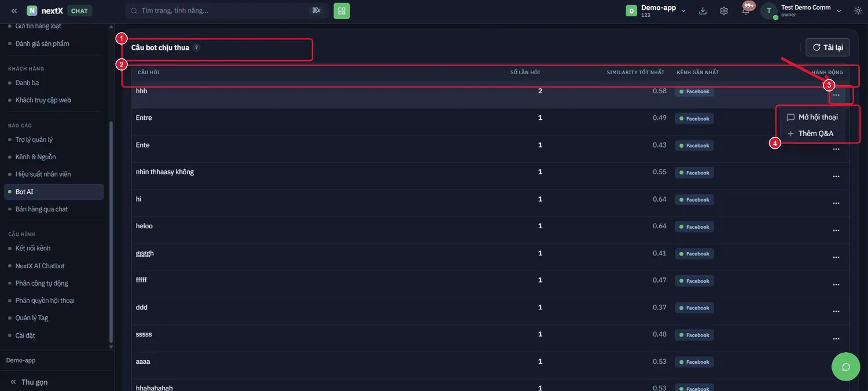Open the actions ellipsis for nhìn thhaasy không row
Image resolution: width=868 pixels, height=391 pixels.
[x=836, y=176]
